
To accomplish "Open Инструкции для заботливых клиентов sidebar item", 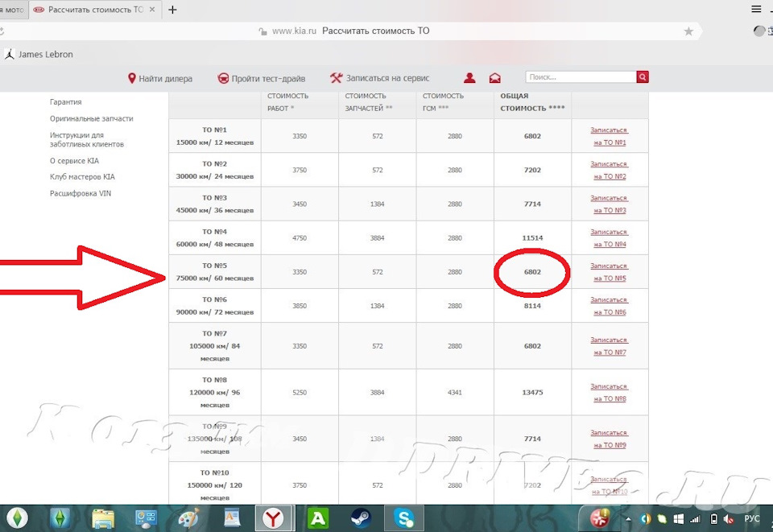I will pos(86,139).
